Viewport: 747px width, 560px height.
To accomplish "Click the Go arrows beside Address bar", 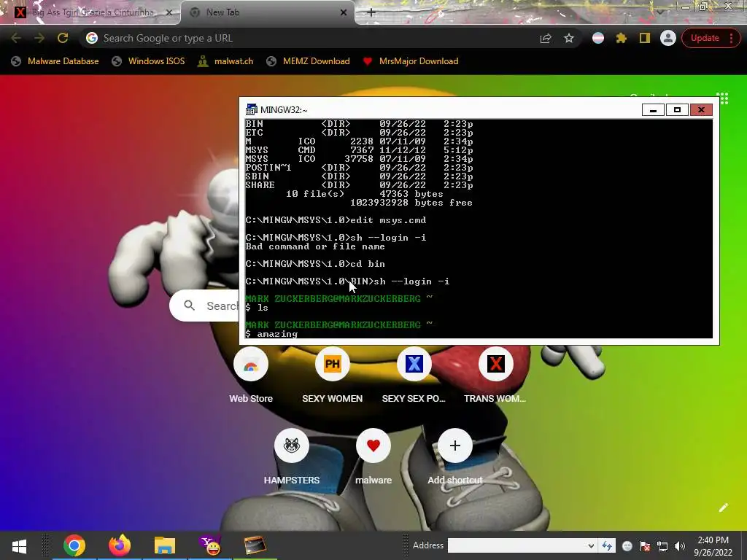I will coord(607,545).
